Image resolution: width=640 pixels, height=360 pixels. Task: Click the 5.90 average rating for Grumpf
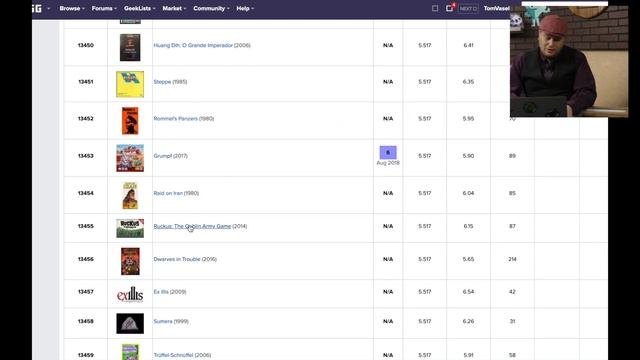click(x=468, y=156)
